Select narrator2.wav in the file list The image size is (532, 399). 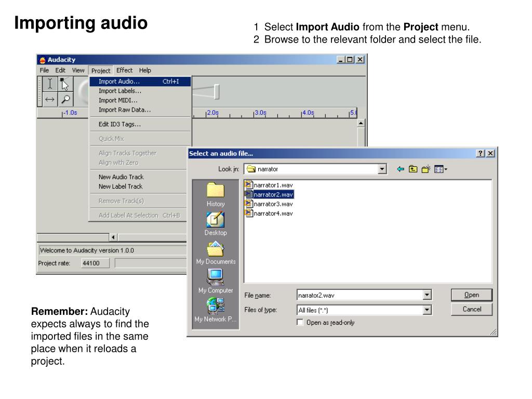click(273, 194)
